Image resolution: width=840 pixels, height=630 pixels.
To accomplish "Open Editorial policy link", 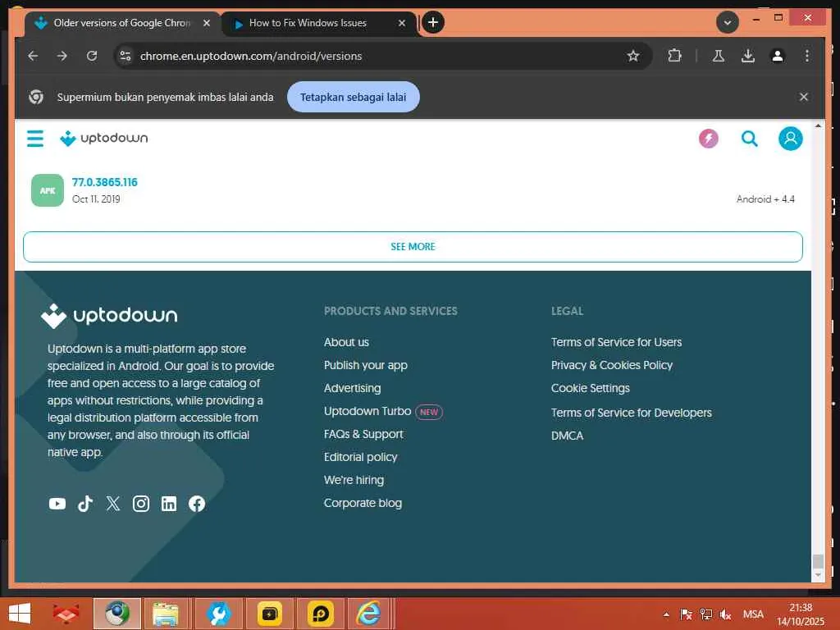I will tap(361, 457).
